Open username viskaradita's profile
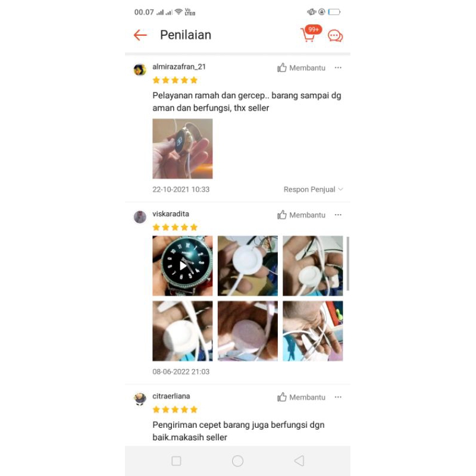476x476 pixels. click(171, 214)
